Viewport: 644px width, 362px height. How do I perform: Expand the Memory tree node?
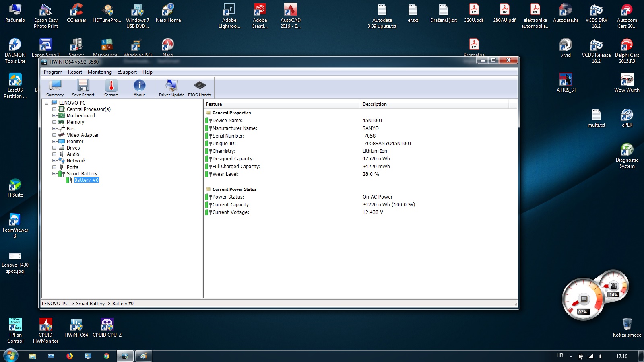(x=54, y=122)
